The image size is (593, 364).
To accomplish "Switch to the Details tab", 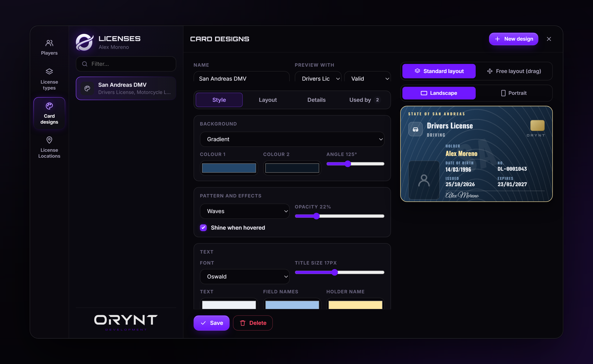I will coord(316,100).
